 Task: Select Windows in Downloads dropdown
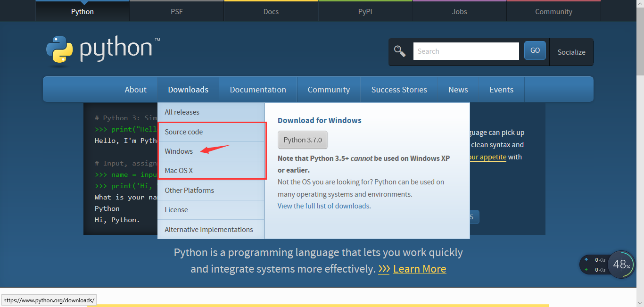pos(211,151)
